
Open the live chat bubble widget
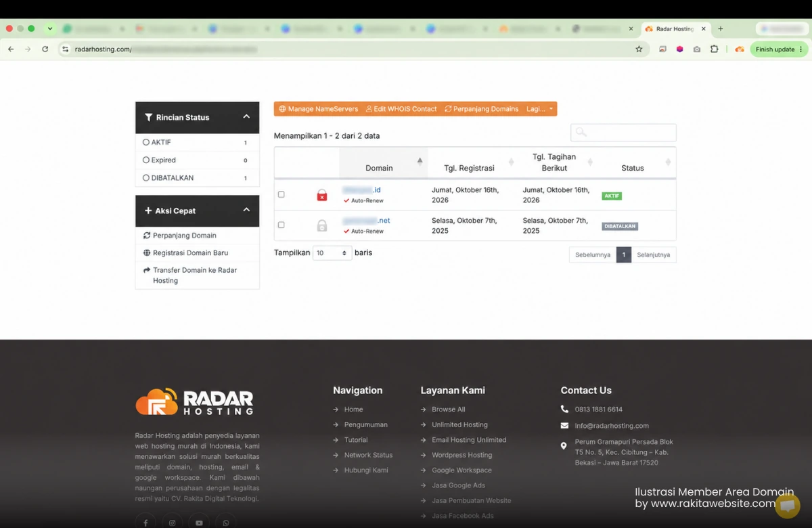click(x=787, y=506)
